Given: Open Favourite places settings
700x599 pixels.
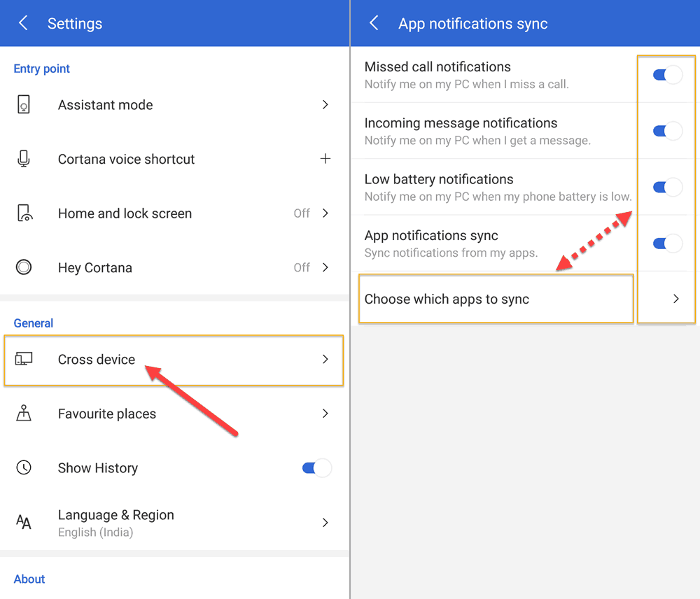Looking at the screenshot, I should pos(174,414).
